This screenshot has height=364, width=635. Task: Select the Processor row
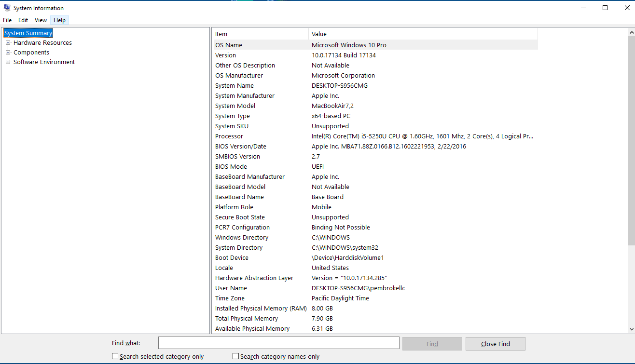click(375, 136)
